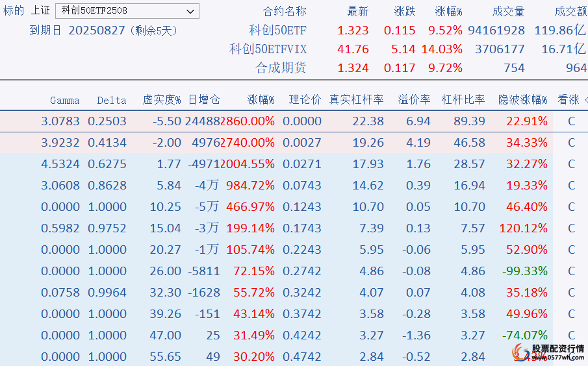Viewport: 588px width, 366px height.
Task: Click the 最新 header in top table
Action: pos(358,12)
